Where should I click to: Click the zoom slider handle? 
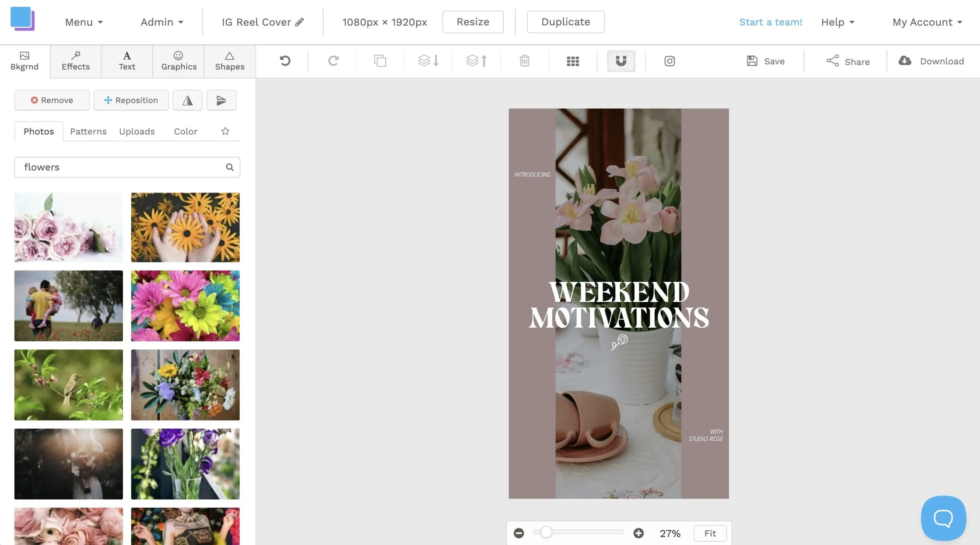(546, 532)
